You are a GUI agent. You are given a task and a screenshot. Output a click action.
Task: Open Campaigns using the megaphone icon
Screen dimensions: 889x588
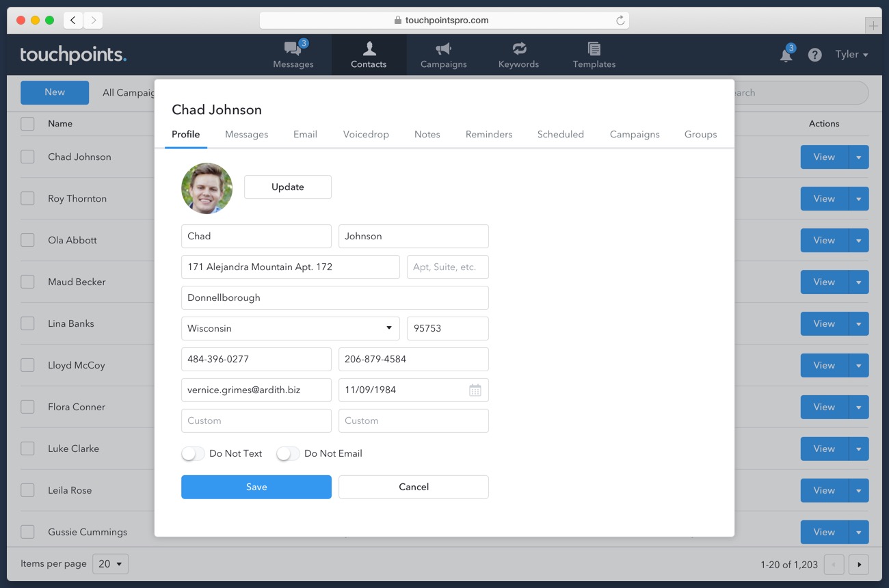pyautogui.click(x=443, y=48)
